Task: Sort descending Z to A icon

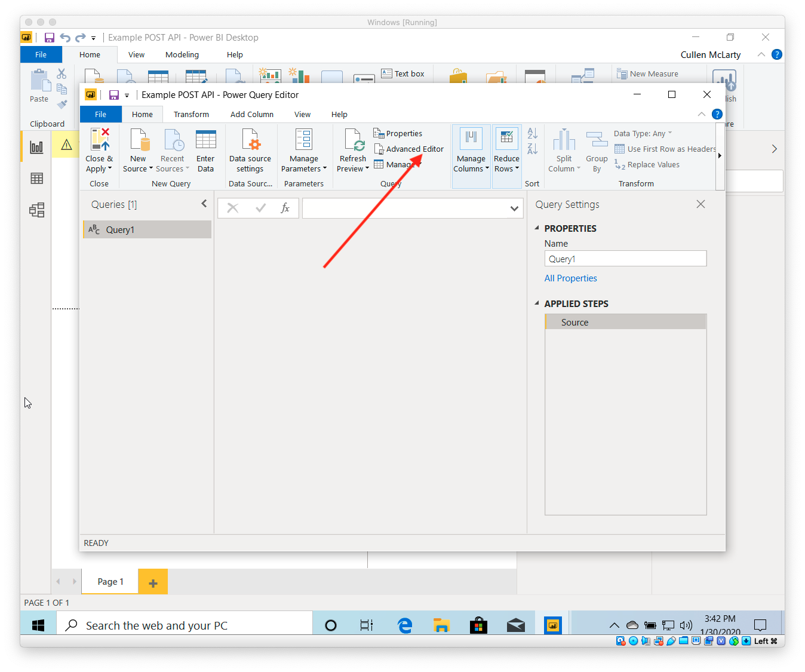Action: click(x=533, y=149)
